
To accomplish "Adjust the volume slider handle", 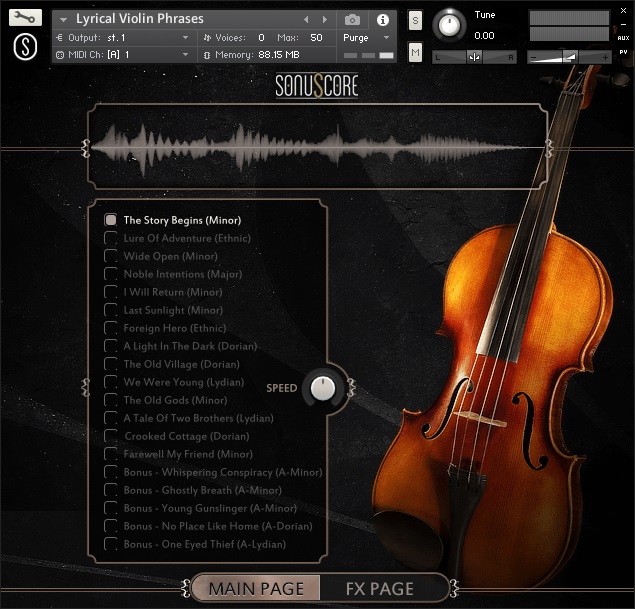I will (x=570, y=57).
